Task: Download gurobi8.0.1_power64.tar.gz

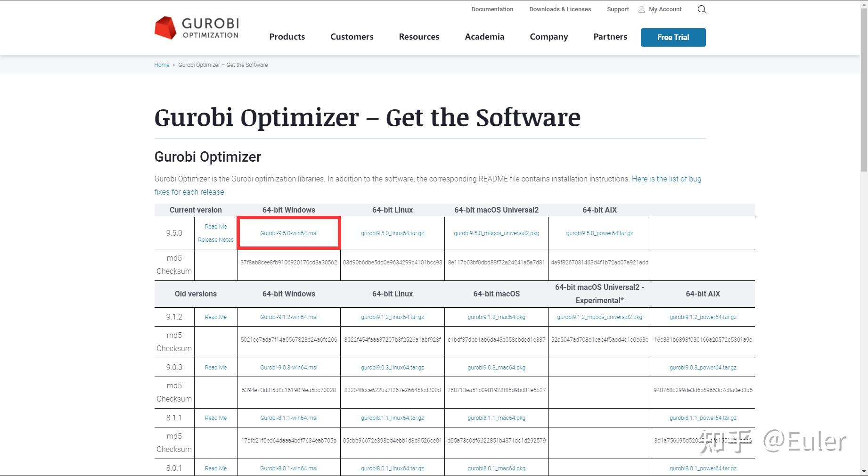Action: click(x=703, y=468)
